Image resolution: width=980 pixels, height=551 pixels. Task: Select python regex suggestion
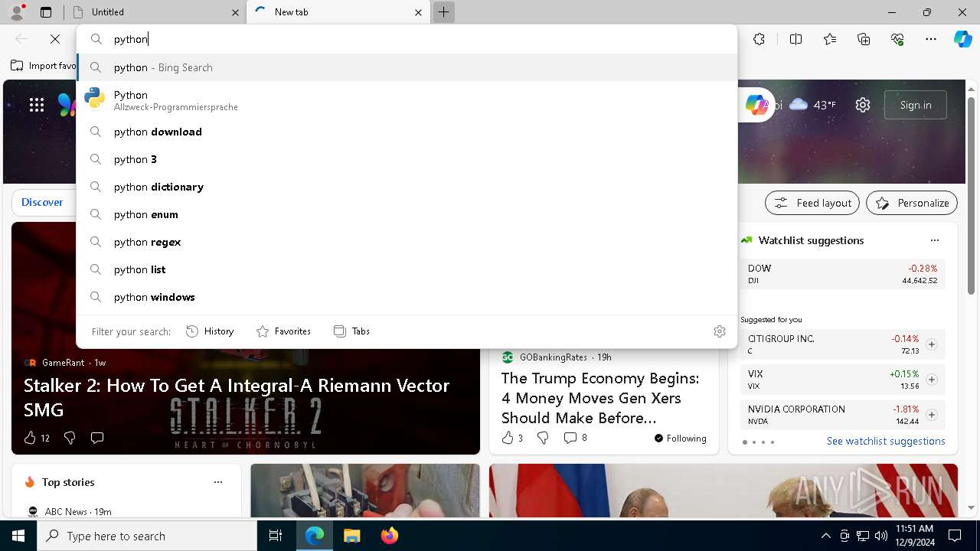407,242
